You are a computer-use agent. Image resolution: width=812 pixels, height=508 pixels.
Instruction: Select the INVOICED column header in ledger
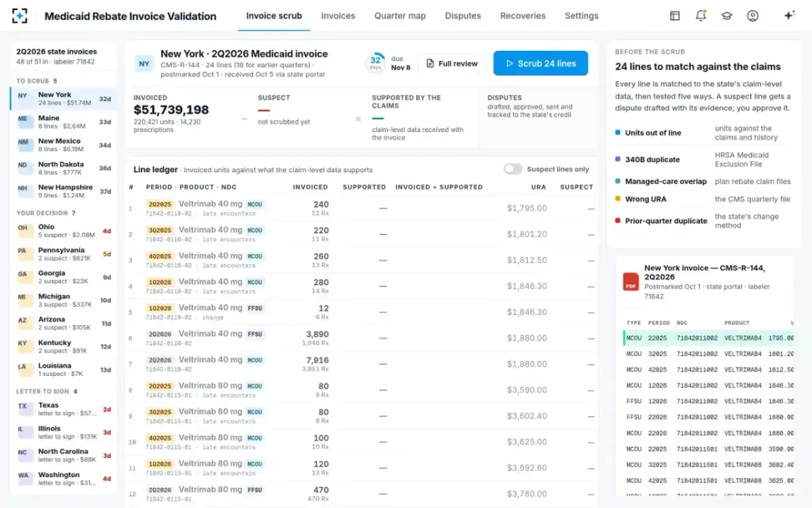(311, 187)
